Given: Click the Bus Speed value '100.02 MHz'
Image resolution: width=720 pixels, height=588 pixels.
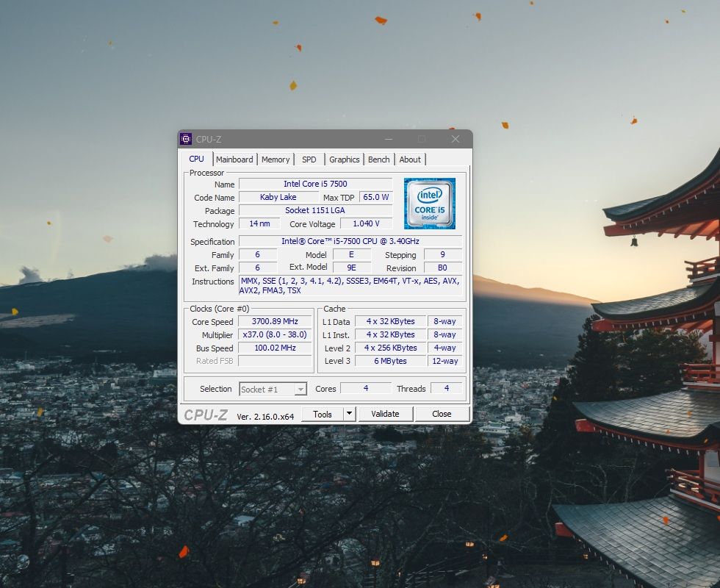Looking at the screenshot, I should (x=275, y=348).
